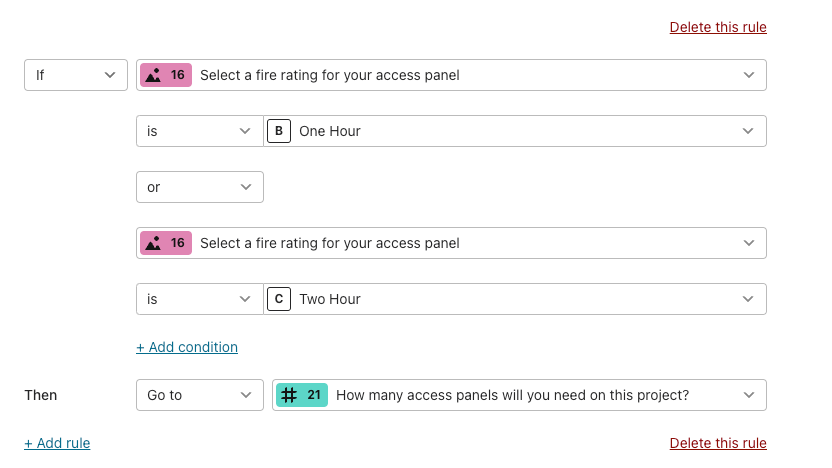Click the chevron of the Two Hour answer field

pyautogui.click(x=748, y=299)
